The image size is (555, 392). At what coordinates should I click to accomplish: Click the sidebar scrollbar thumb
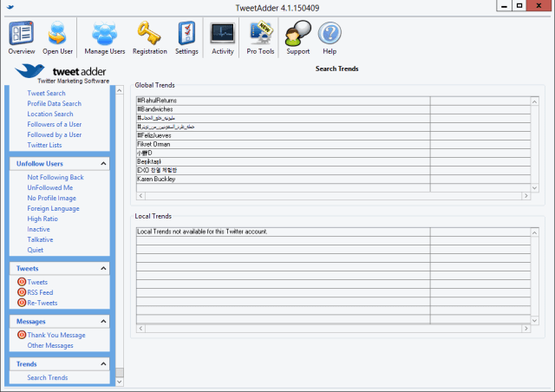click(120, 373)
